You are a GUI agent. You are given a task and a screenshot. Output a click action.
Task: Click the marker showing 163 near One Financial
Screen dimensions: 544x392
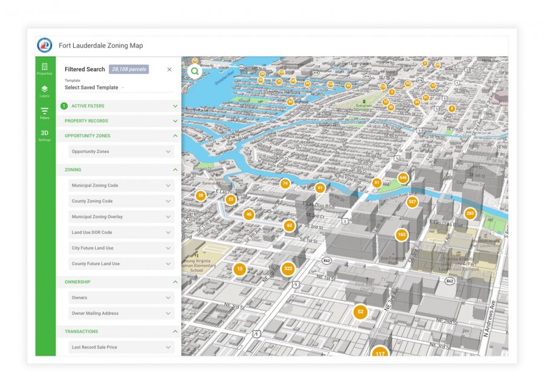pyautogui.click(x=401, y=234)
